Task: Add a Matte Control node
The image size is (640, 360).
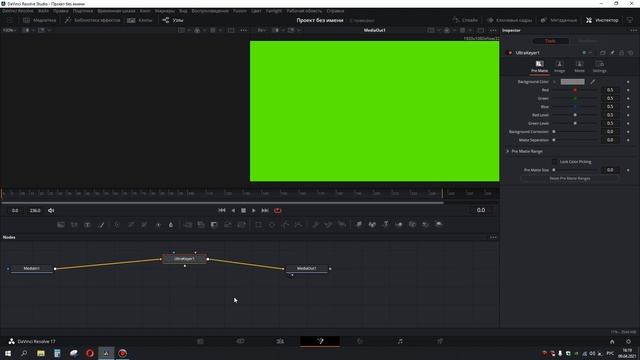Action: click(214, 224)
